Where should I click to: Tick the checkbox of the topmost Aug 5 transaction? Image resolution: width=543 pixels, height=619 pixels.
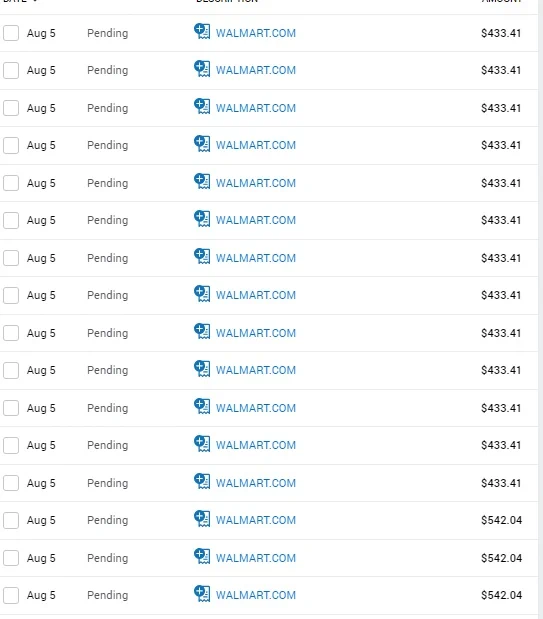[x=11, y=33]
